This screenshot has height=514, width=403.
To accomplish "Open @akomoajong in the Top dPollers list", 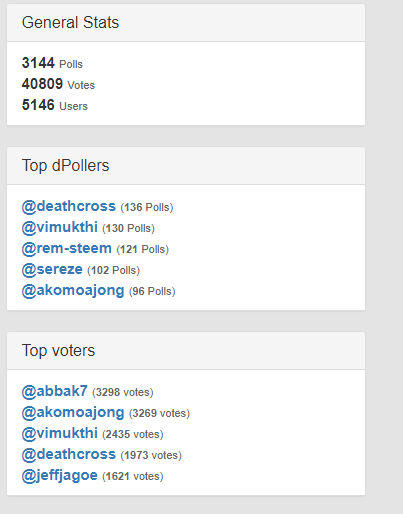I will point(73,290).
